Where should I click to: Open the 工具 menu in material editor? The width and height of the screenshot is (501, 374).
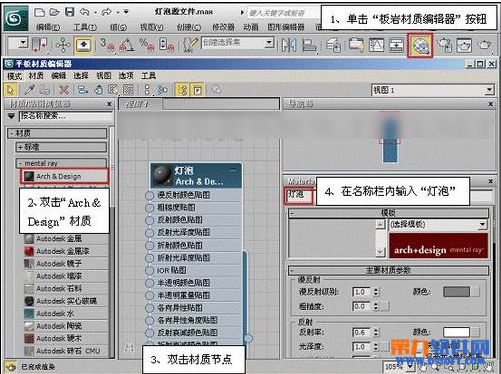pyautogui.click(x=148, y=76)
